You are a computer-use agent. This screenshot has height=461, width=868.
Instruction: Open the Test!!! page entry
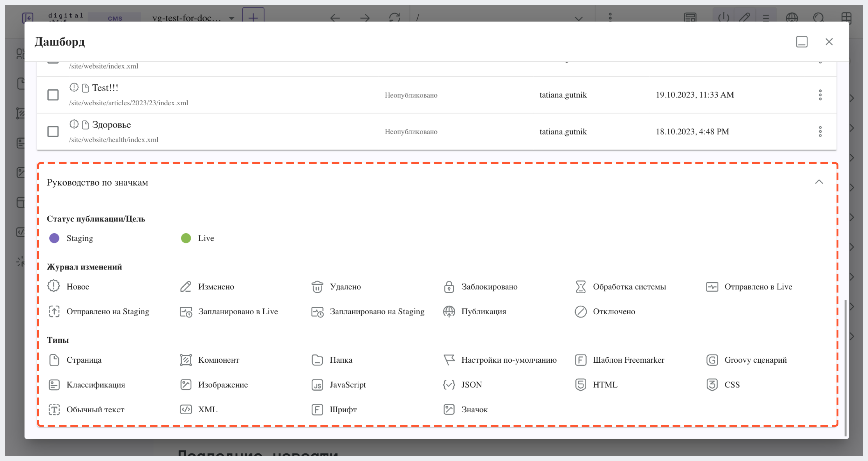pos(105,88)
